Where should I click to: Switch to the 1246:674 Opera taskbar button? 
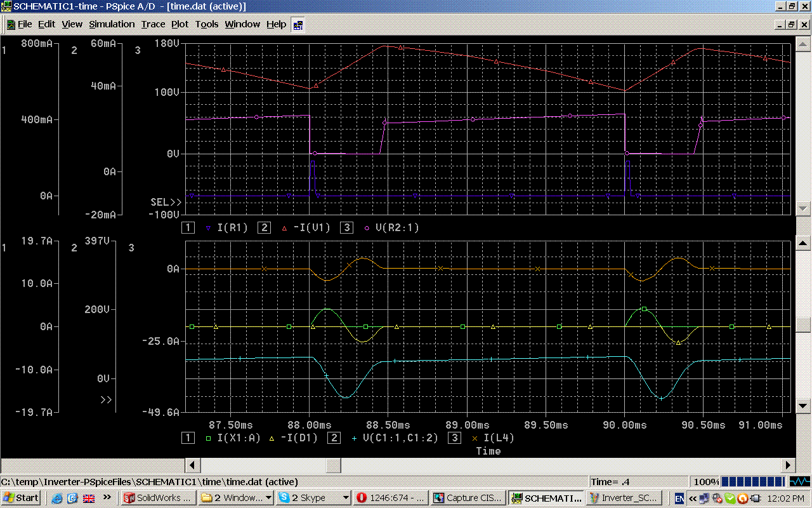(x=391, y=498)
